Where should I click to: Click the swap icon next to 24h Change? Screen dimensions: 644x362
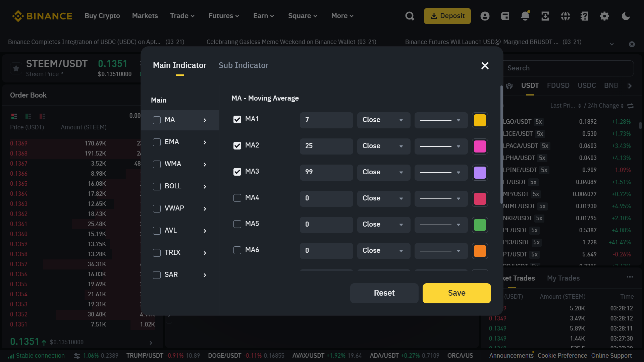pyautogui.click(x=631, y=106)
